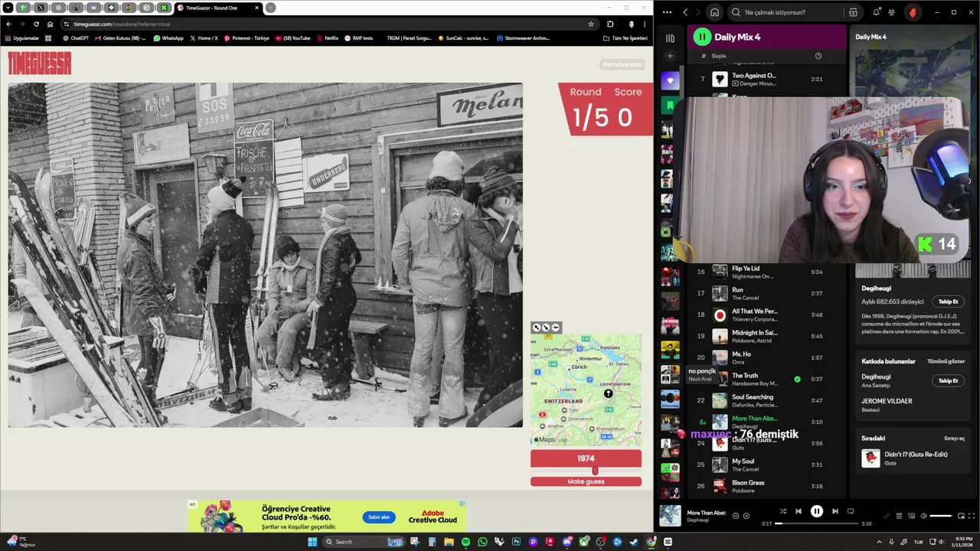Click Chrome reload button
Screen dimensions: 980x551
(x=36, y=24)
